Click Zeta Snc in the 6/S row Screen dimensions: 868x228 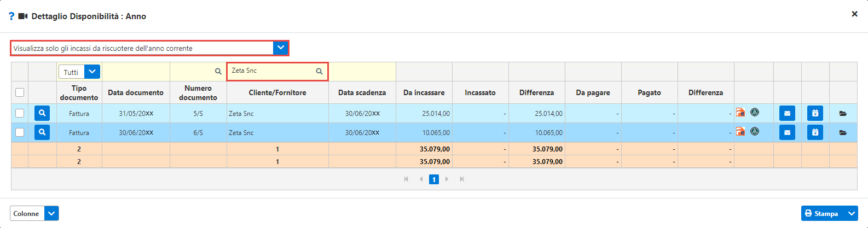click(x=241, y=133)
